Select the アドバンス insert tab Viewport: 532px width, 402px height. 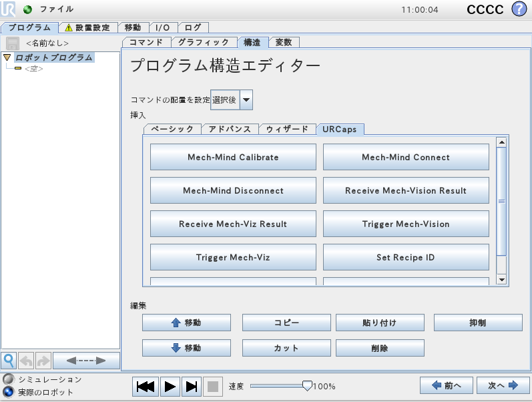[230, 130]
